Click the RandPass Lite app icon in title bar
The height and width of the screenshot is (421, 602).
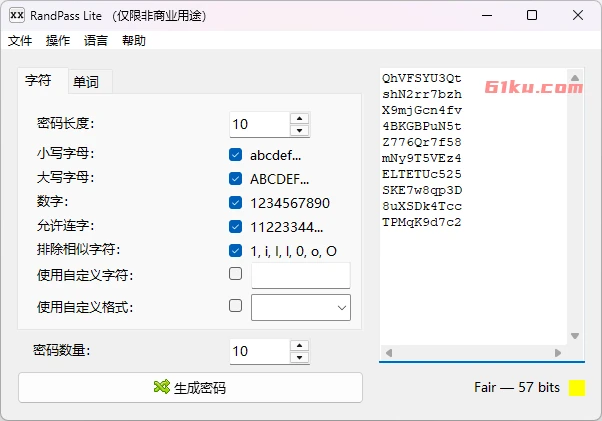(x=17, y=15)
